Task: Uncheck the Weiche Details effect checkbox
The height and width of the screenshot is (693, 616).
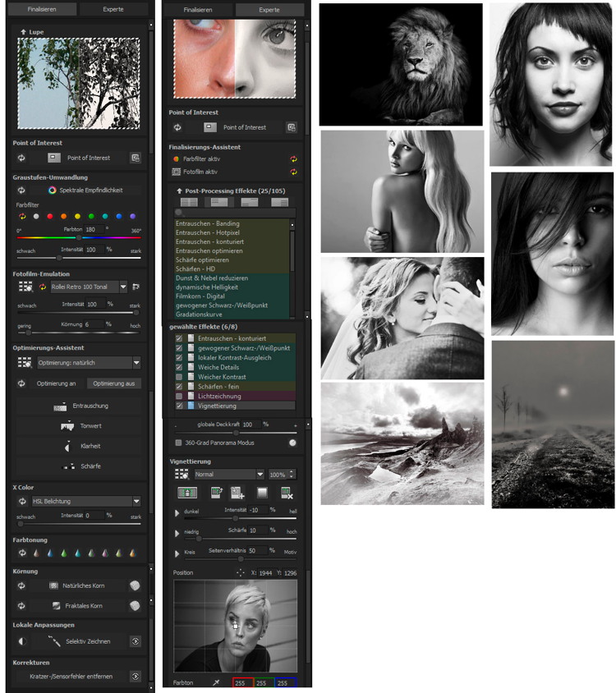Action: coord(179,367)
